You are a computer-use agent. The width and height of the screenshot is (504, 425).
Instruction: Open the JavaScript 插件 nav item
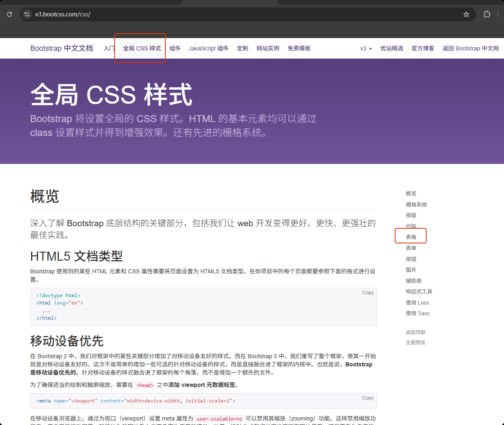[x=209, y=48]
